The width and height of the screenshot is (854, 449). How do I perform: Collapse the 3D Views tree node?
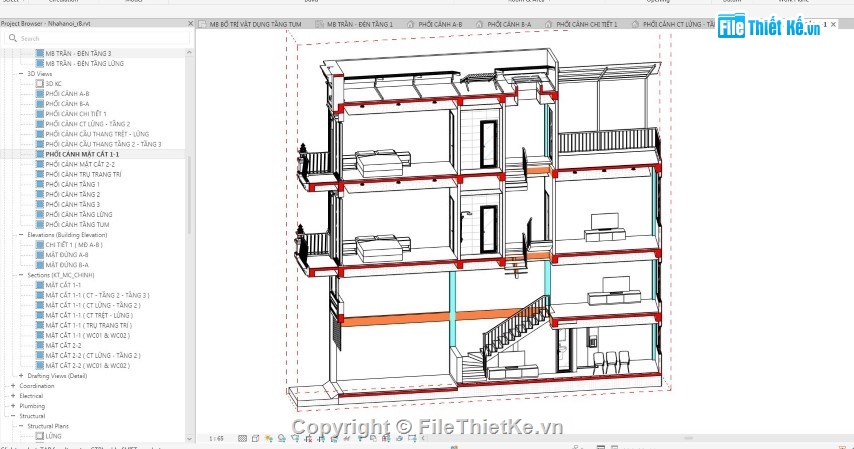pyautogui.click(x=21, y=74)
